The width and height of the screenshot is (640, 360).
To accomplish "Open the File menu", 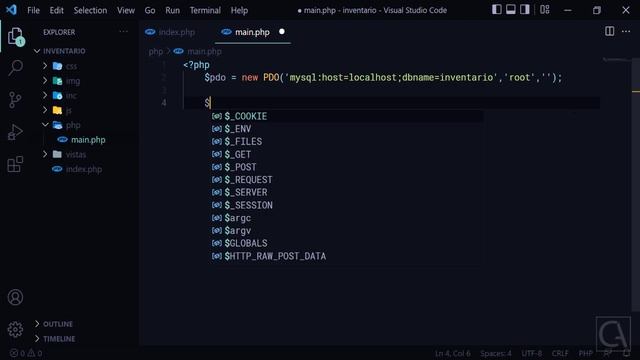I will (33, 10).
